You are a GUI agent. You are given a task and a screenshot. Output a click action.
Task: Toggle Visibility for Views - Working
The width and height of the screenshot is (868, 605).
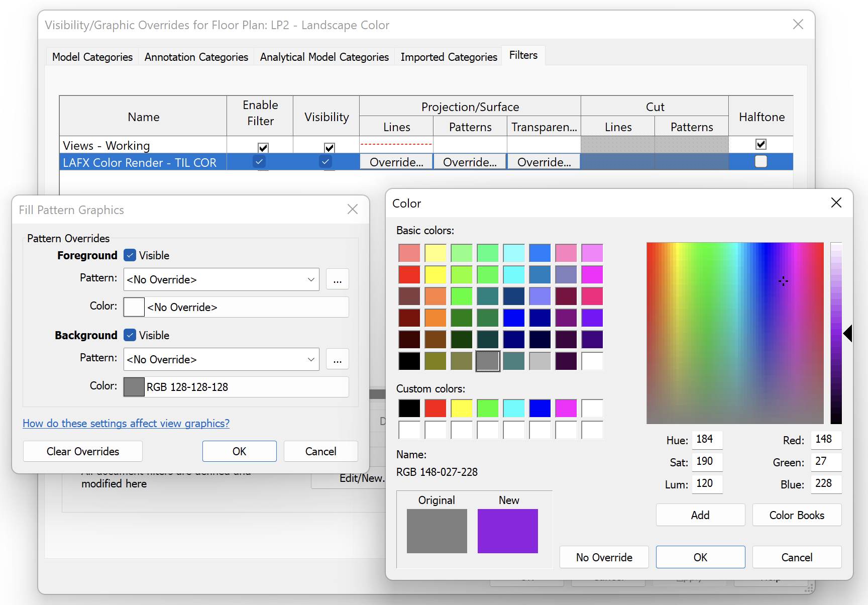329,148
